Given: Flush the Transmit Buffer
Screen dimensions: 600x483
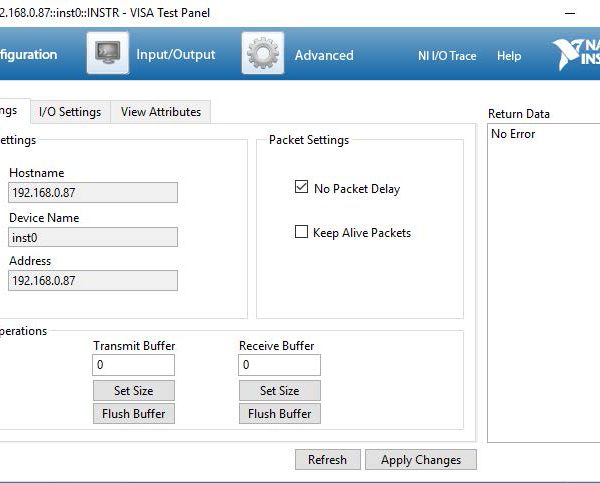Looking at the screenshot, I should tap(134, 414).
